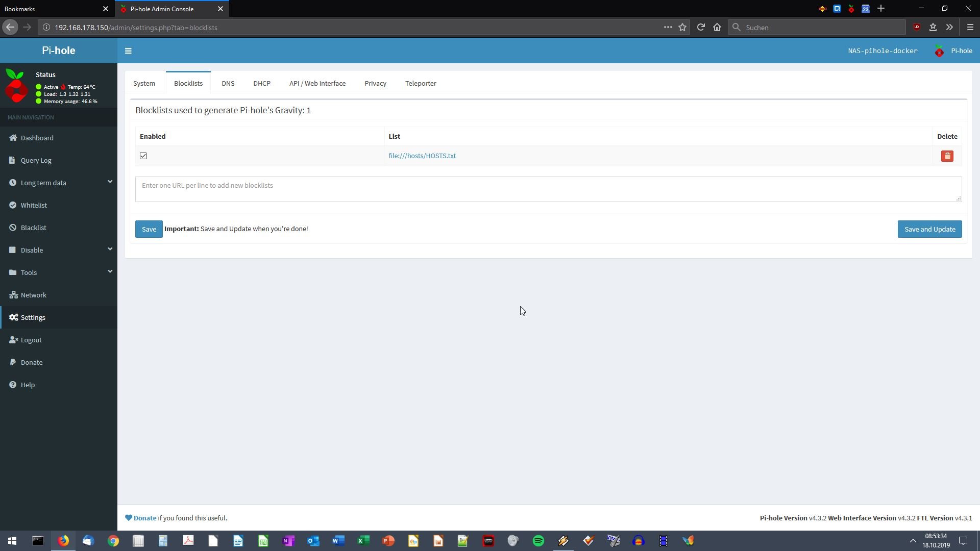The height and width of the screenshot is (551, 980).
Task: Show more toolbar tools overflow
Action: tap(949, 28)
